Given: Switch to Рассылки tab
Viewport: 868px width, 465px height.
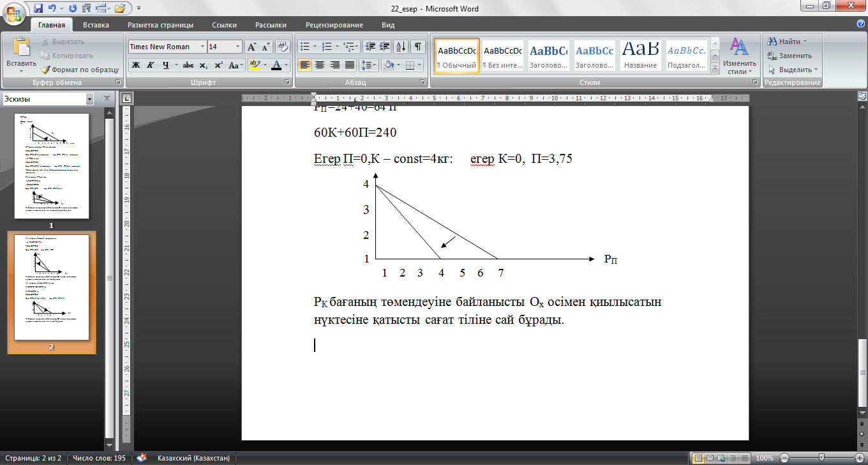Looking at the screenshot, I should coord(271,25).
